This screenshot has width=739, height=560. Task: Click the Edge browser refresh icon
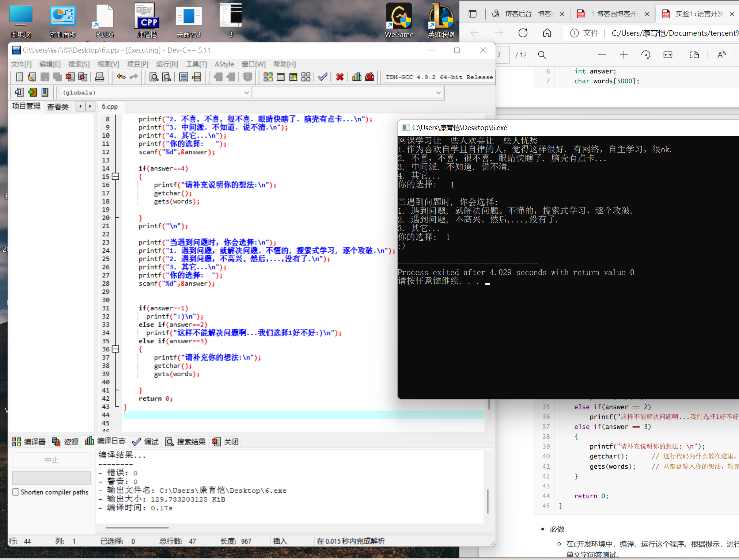[x=523, y=33]
